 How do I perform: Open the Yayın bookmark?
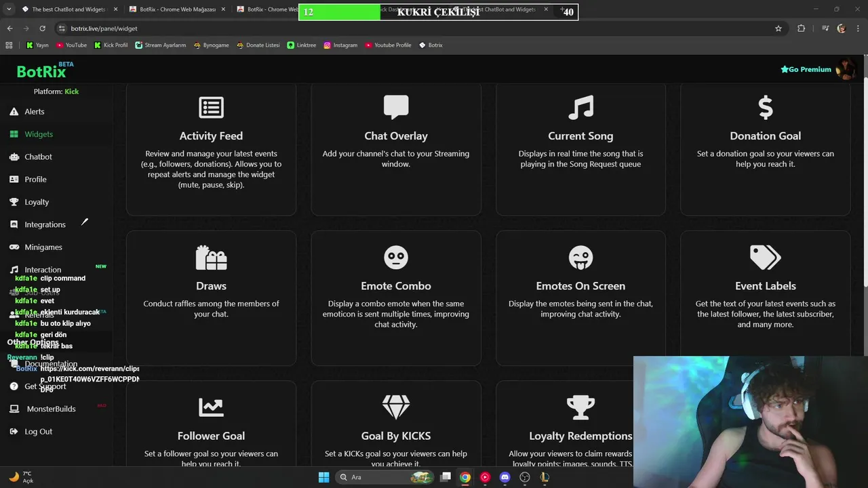(37, 45)
